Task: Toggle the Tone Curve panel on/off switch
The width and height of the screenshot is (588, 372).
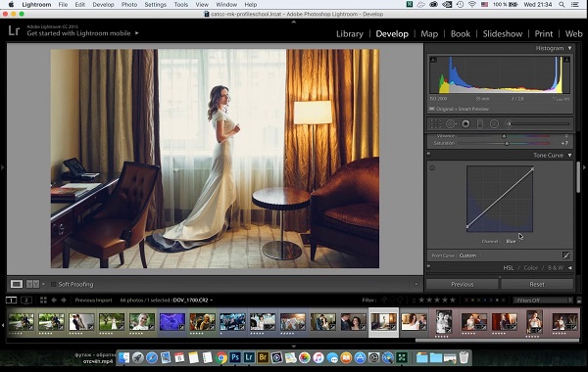Action: click(x=429, y=154)
